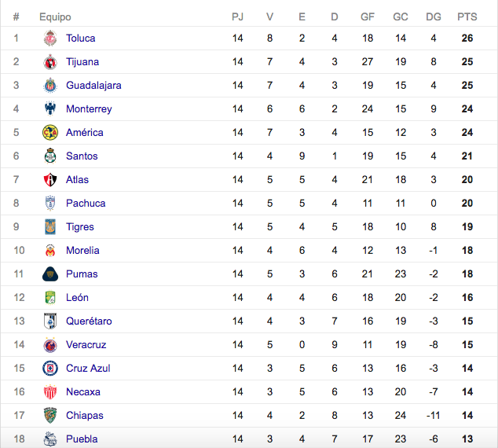The image size is (498, 448).
Task: Click the Monterrey Rayados logo
Action: 50,108
